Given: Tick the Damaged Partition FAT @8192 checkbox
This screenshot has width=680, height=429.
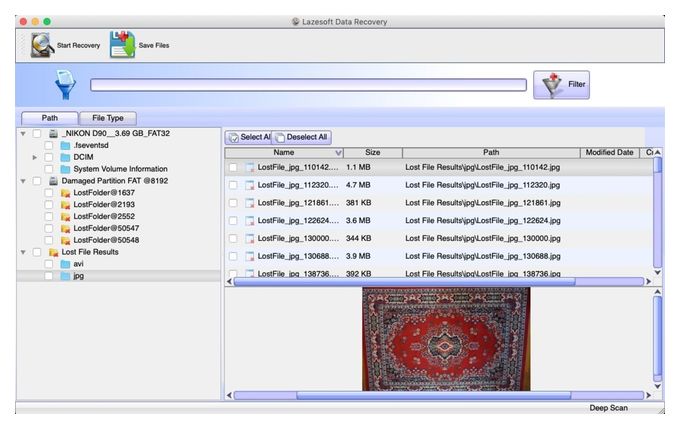Looking at the screenshot, I should point(37,181).
